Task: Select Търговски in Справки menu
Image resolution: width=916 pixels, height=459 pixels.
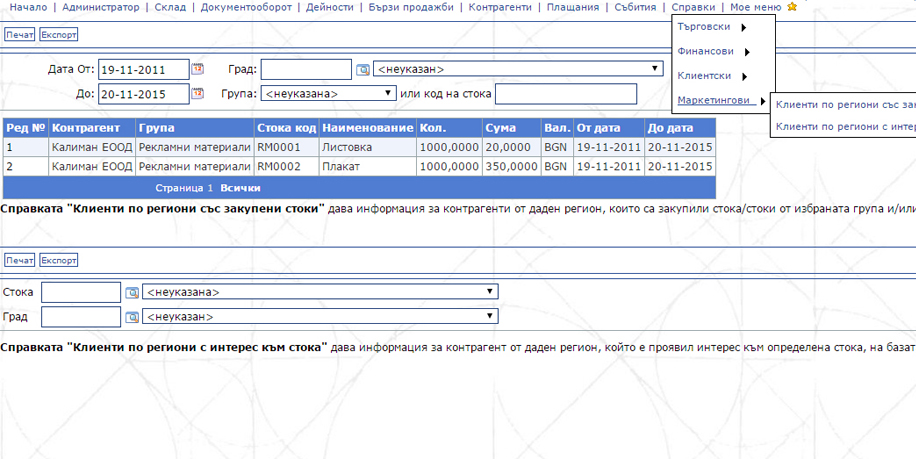Action: (703, 27)
